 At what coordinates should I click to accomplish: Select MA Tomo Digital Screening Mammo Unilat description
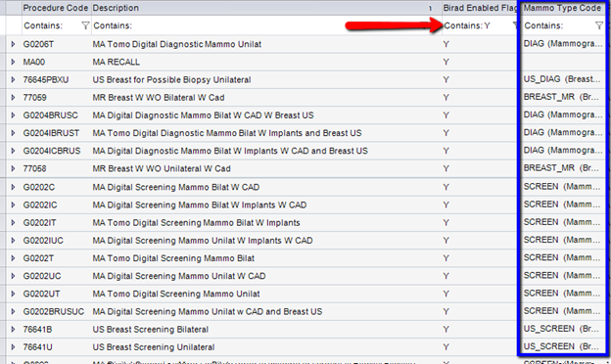pos(176,294)
